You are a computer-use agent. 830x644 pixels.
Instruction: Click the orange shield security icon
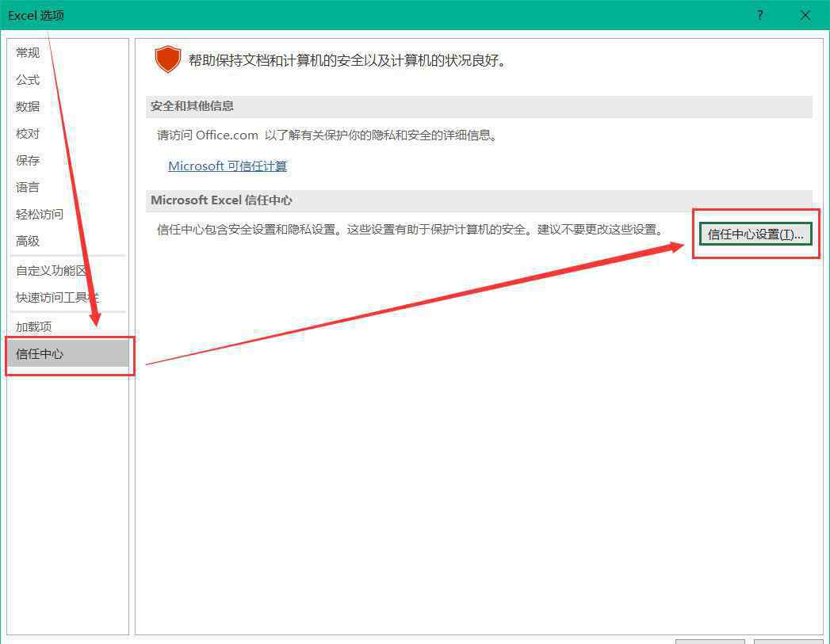click(168, 59)
